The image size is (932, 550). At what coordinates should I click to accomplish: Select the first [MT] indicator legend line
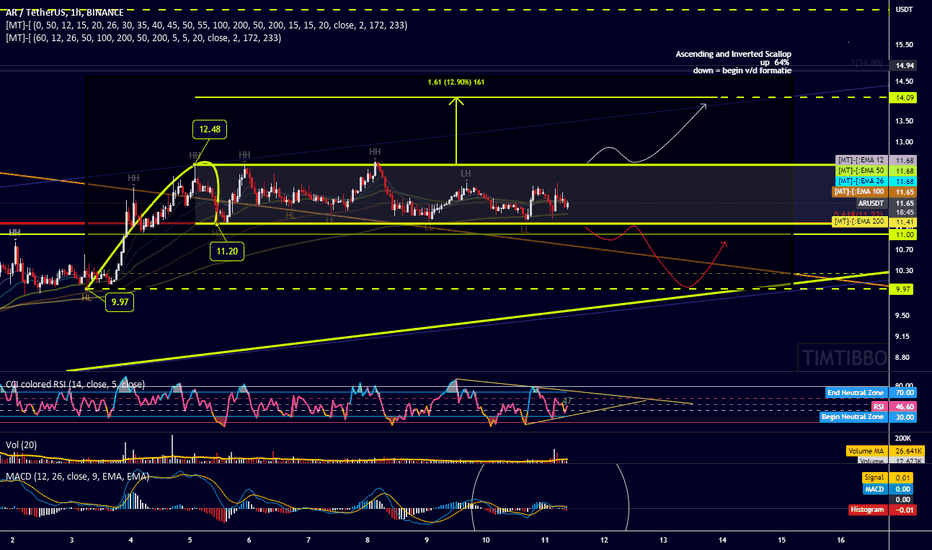click(206, 25)
